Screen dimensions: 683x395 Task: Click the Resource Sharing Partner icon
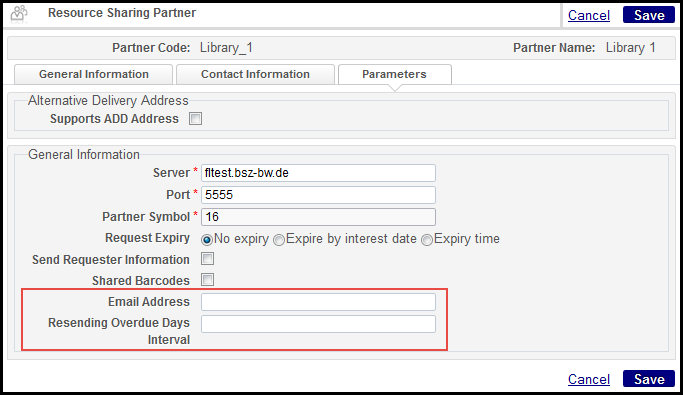coord(19,14)
